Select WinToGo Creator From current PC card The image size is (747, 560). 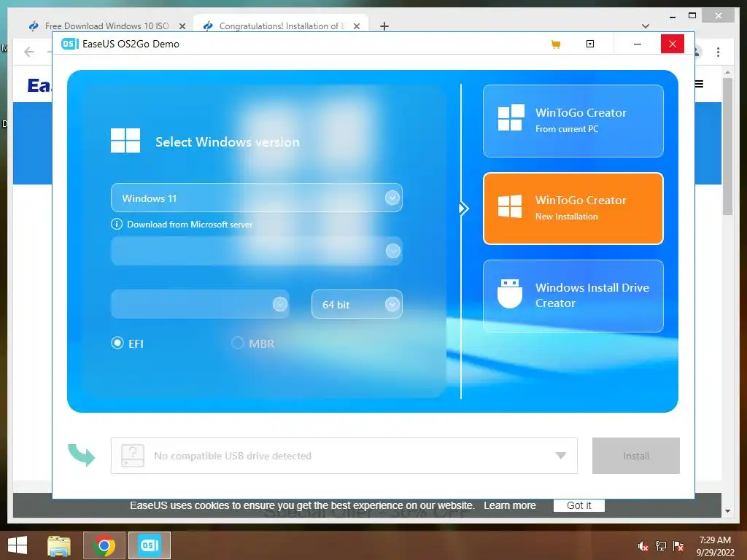click(573, 121)
